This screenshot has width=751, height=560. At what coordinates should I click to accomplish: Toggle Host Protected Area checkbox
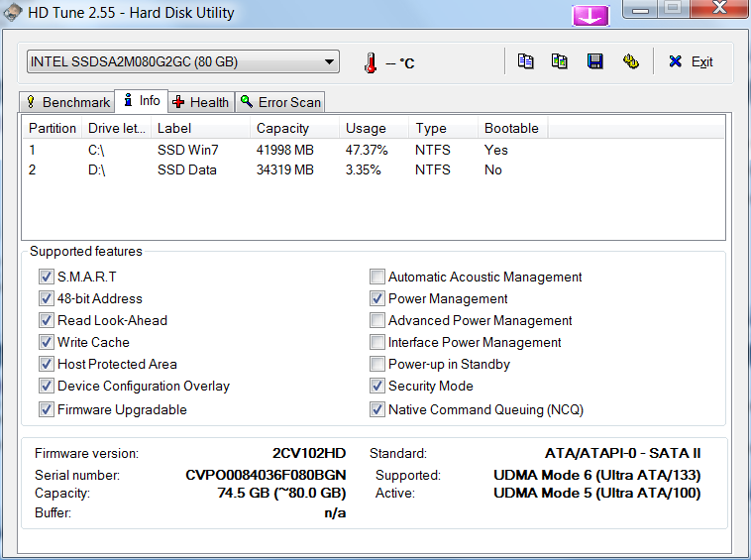coord(46,364)
